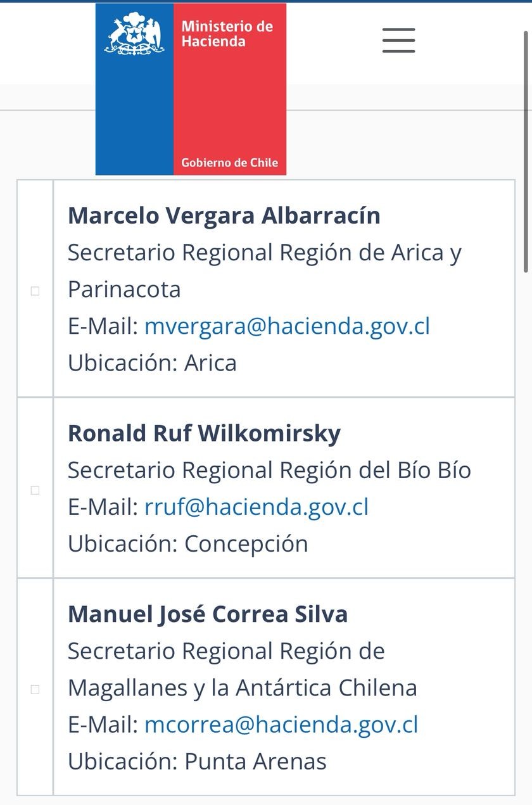Open the mcorrea@hacienda.gov.cl email link
This screenshot has width=532, height=805.
pos(281,725)
